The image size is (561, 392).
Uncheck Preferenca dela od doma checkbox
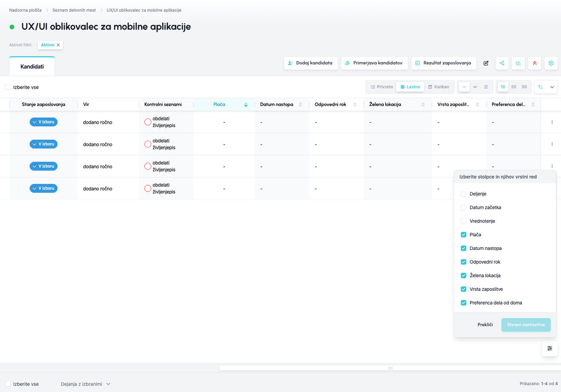tap(464, 303)
